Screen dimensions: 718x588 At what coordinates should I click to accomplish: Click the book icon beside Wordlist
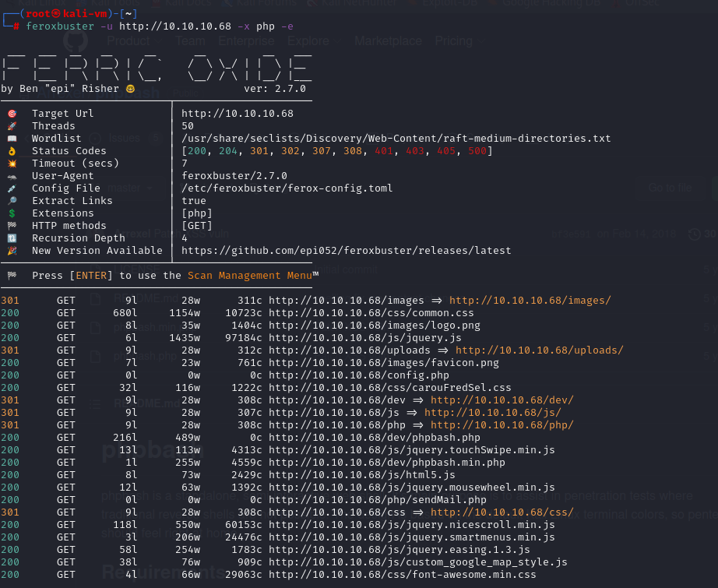coord(11,139)
